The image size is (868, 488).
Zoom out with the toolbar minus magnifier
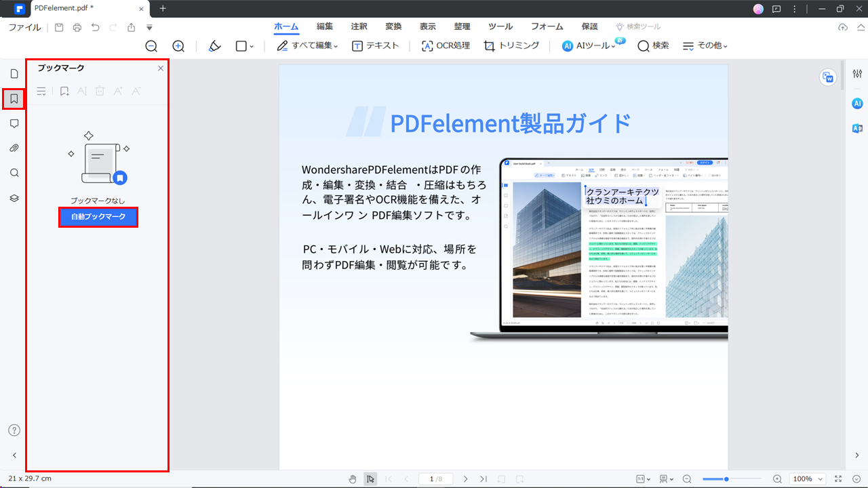(151, 46)
